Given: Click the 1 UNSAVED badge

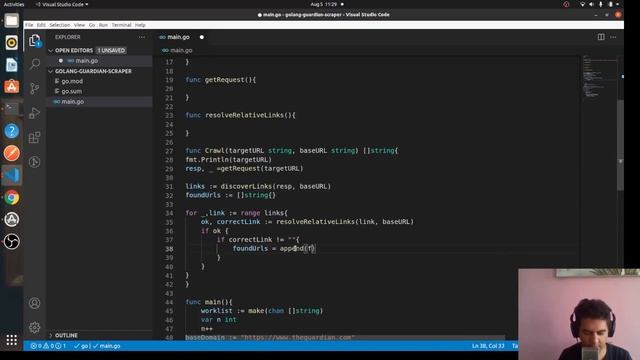Looking at the screenshot, I should tap(111, 50).
